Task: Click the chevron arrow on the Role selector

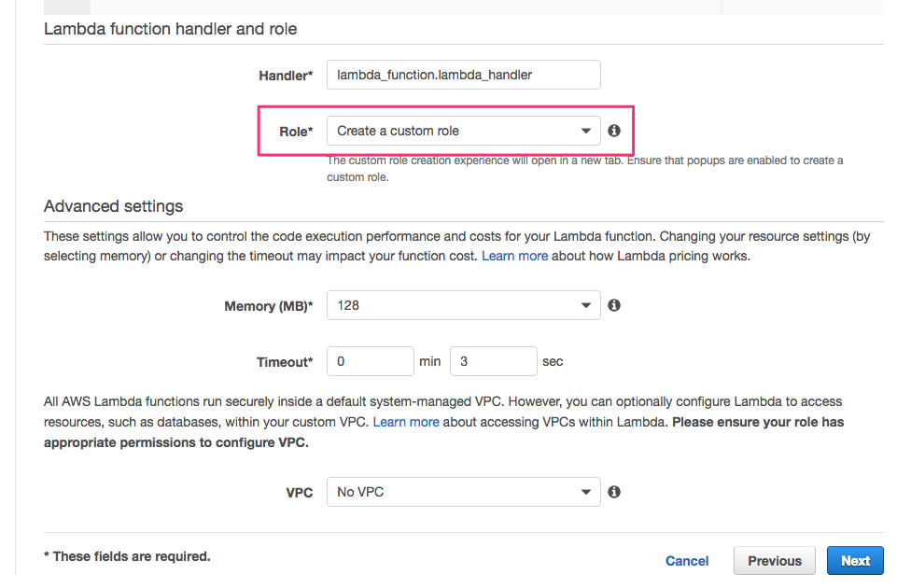Action: 586,131
